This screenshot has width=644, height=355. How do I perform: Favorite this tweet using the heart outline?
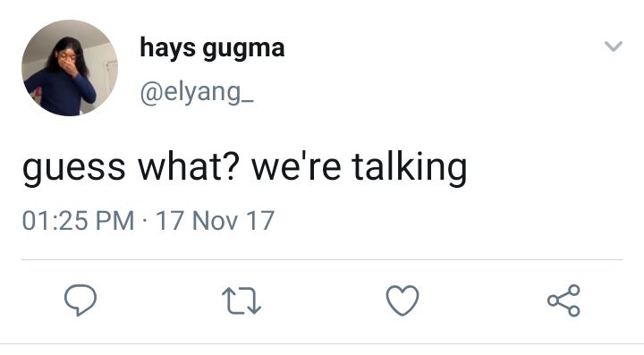pos(402,300)
